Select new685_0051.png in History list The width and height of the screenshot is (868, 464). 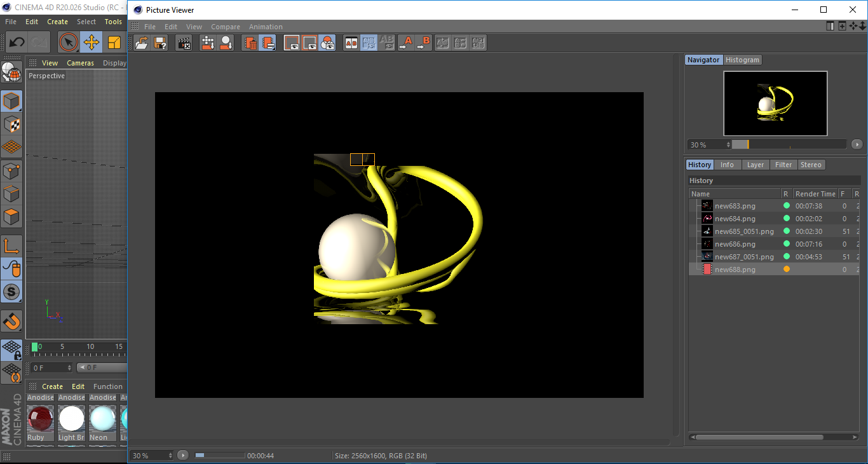744,231
